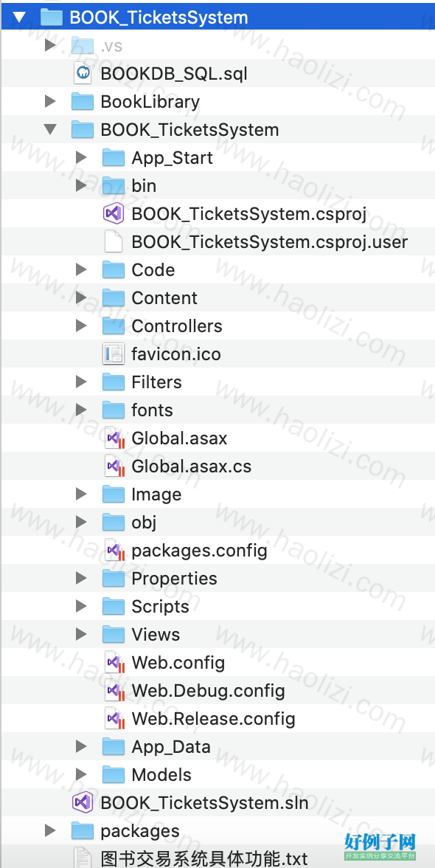The image size is (435, 868).
Task: Click the packages.config file icon
Action: pyautogui.click(x=114, y=551)
